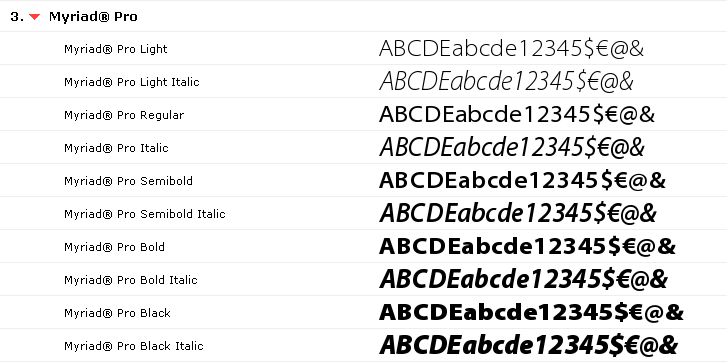Open Myriad® Pro Semibold Italic entry
The height and width of the screenshot is (363, 727).
click(x=145, y=214)
